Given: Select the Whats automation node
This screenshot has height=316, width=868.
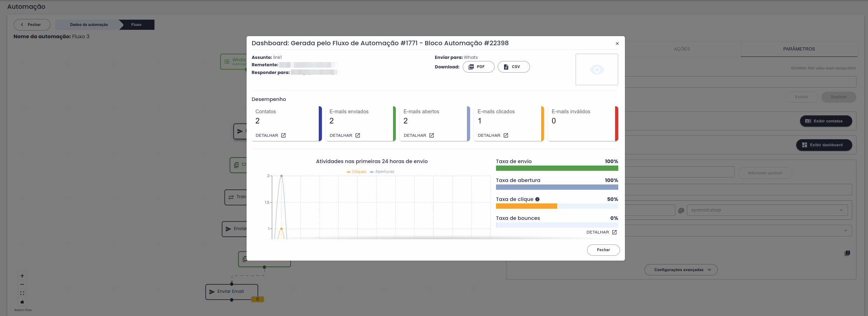Looking at the screenshot, I should [x=234, y=61].
